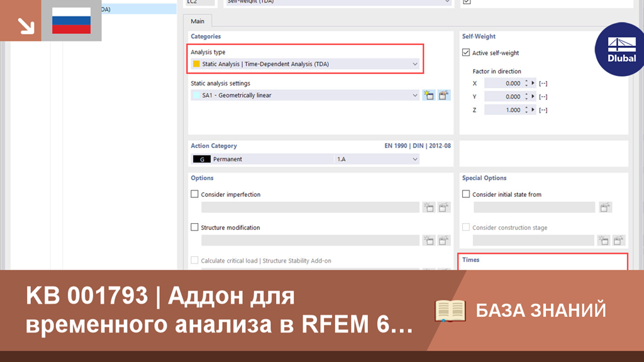Click '1.A' category code text
Screen dimensions: 644x362
(x=341, y=159)
